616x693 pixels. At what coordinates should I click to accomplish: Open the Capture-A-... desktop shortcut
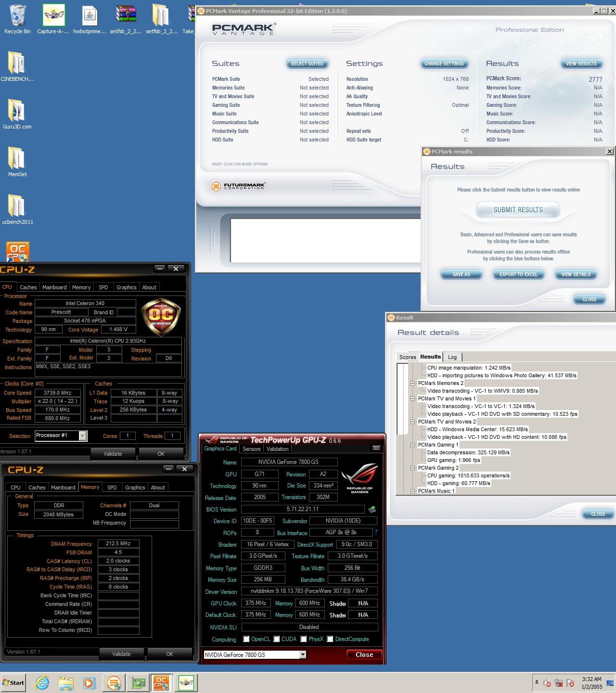53,19
